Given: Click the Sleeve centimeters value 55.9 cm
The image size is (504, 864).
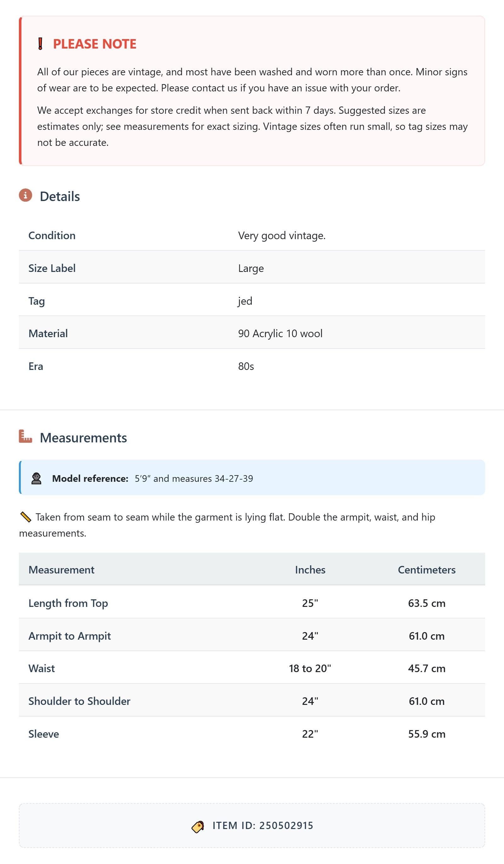Looking at the screenshot, I should click(427, 734).
